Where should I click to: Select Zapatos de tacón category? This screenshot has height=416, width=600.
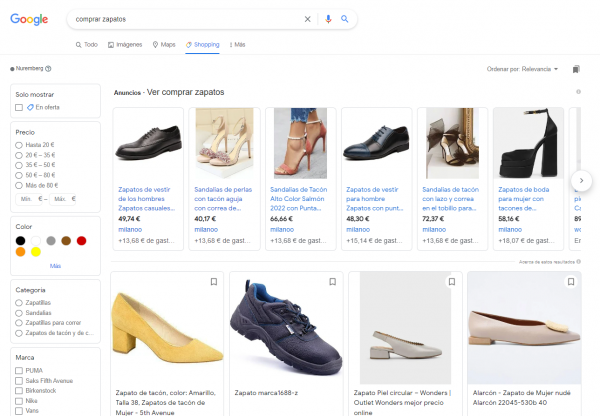19,333
